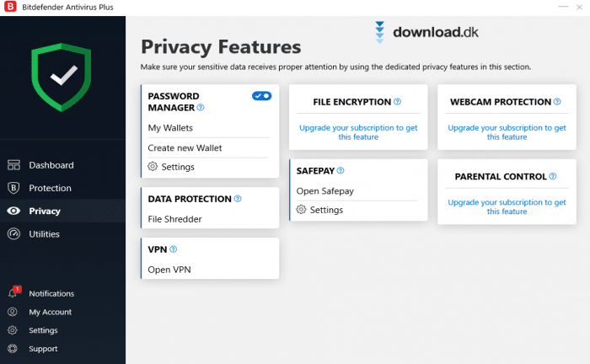Click the Data Protection help icon
590x364 pixels.
(238, 199)
